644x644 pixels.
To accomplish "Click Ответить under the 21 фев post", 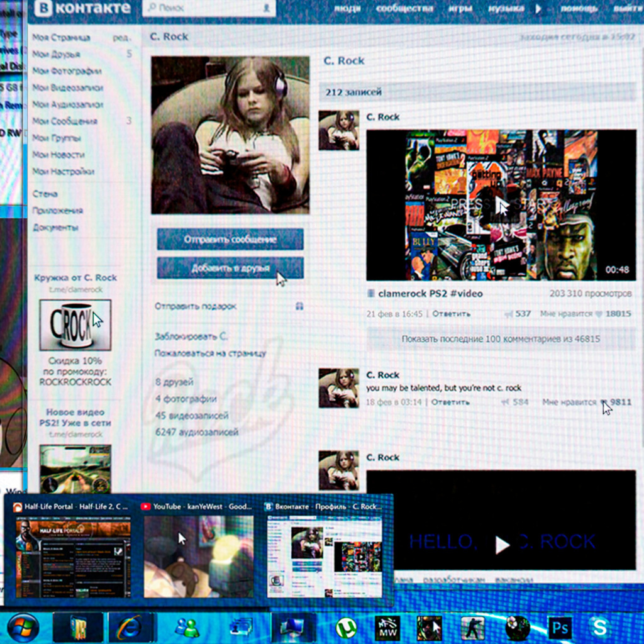I will (x=452, y=314).
